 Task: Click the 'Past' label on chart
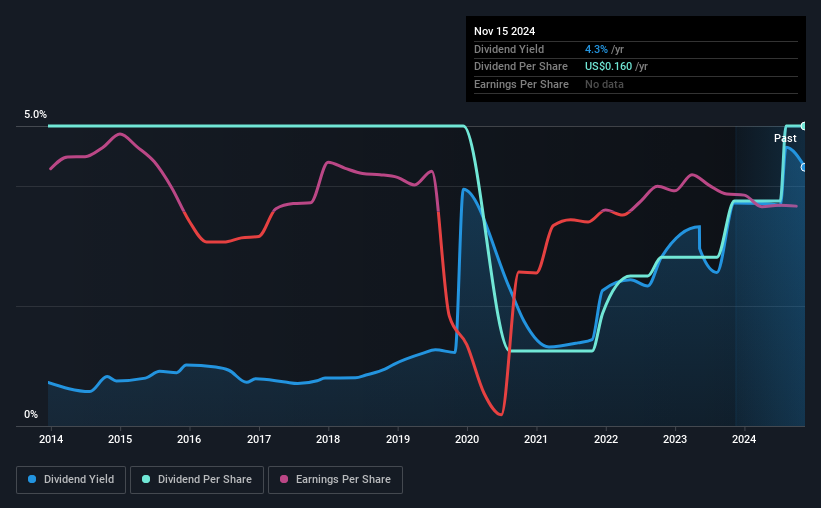(785, 138)
